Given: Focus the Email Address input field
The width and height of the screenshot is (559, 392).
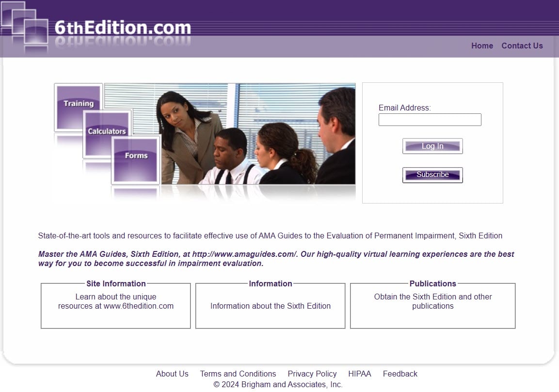Looking at the screenshot, I should pos(430,120).
